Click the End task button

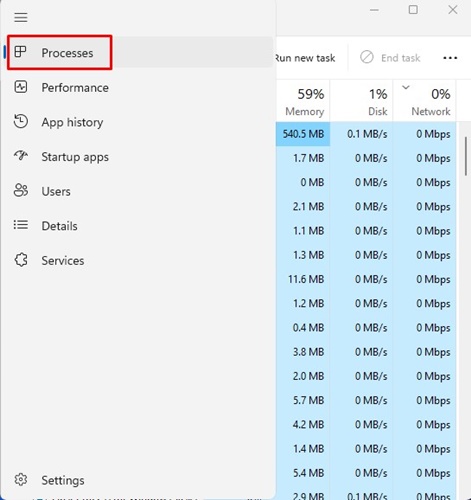coord(390,58)
